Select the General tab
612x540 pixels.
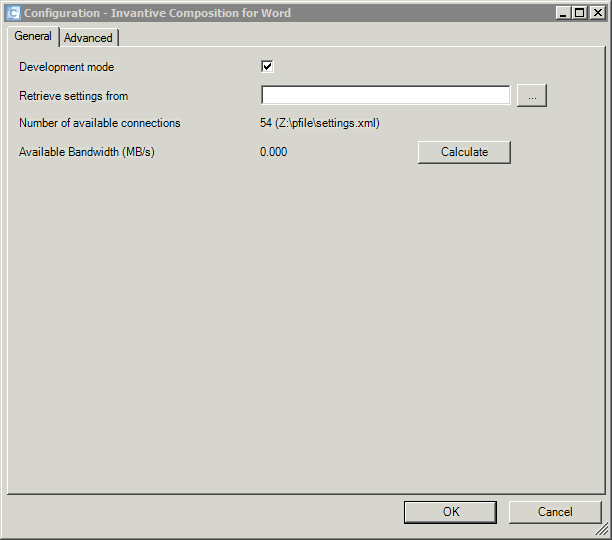click(x=33, y=36)
